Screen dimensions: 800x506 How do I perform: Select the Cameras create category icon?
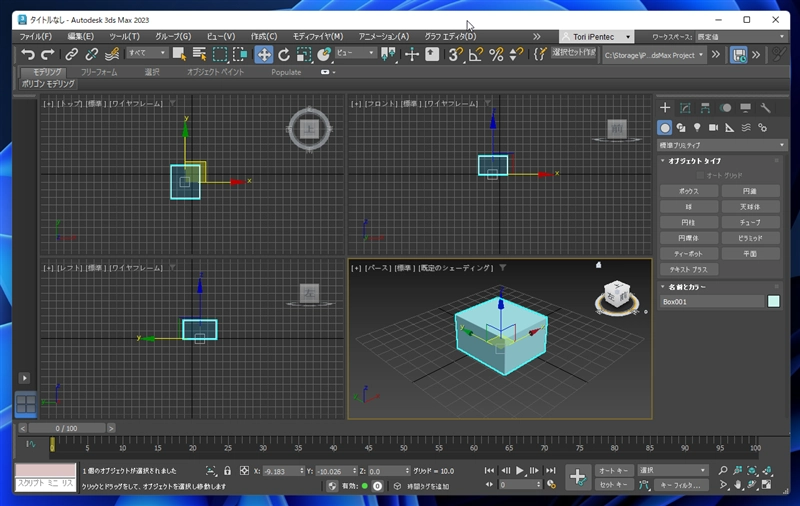point(713,128)
